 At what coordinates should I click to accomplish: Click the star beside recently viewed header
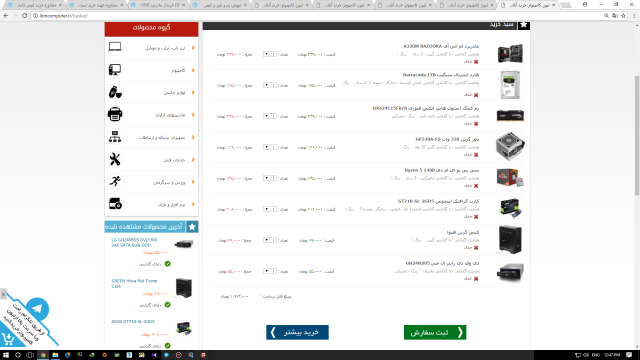coord(192,227)
